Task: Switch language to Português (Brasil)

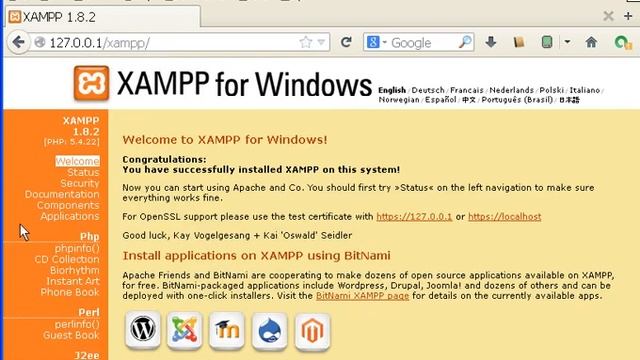Action: (517, 100)
